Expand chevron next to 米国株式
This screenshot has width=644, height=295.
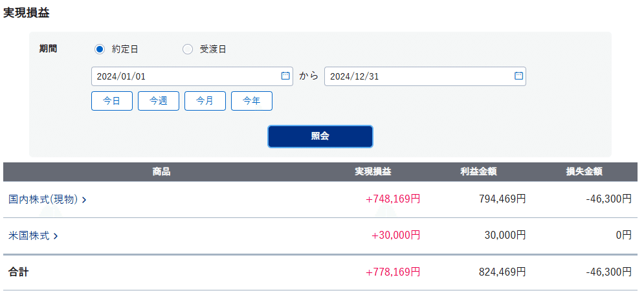coord(56,236)
